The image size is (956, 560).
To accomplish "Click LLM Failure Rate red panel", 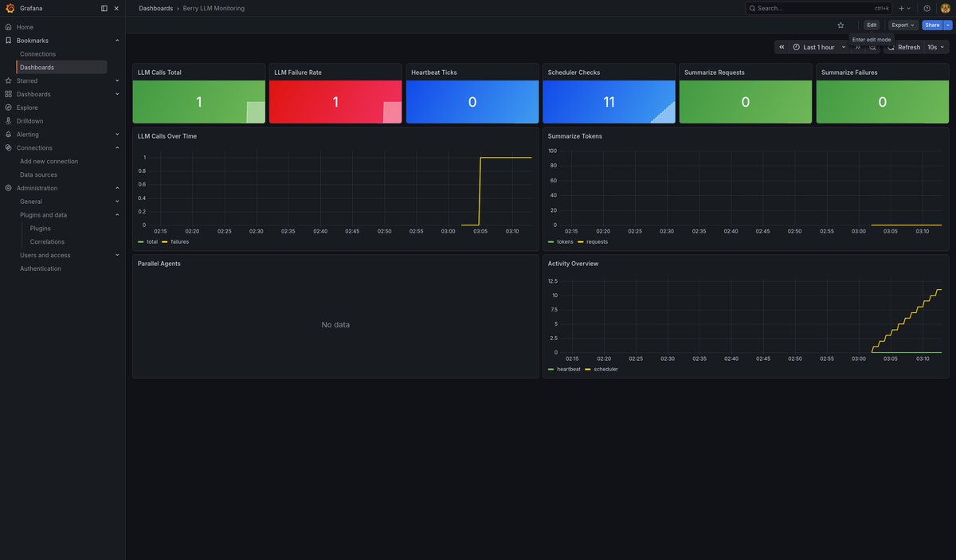I will click(x=335, y=102).
